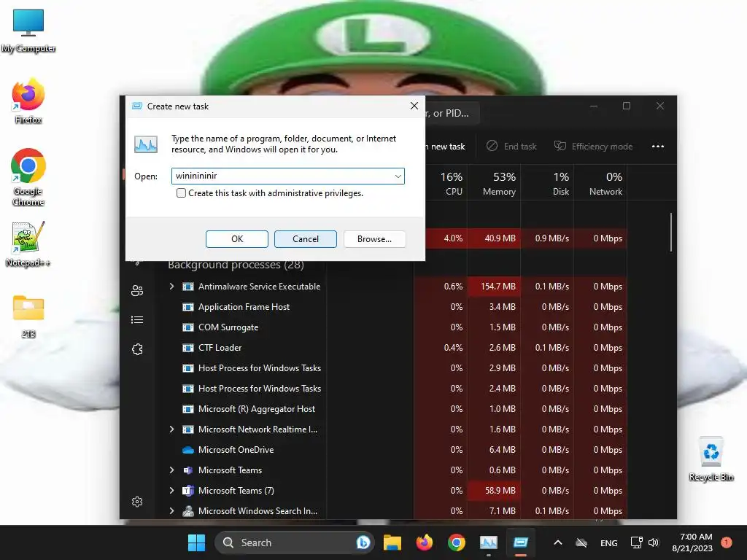Open the network status tray icon

click(636, 542)
